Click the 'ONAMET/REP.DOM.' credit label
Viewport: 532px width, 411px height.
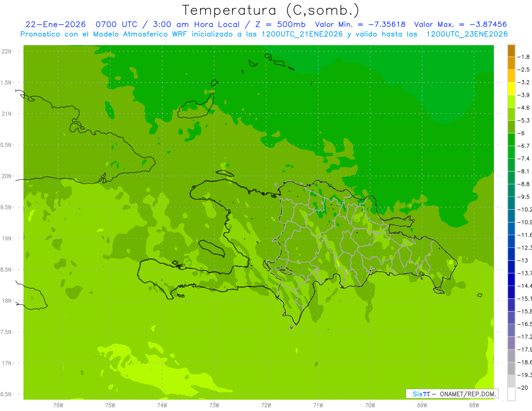tap(468, 394)
